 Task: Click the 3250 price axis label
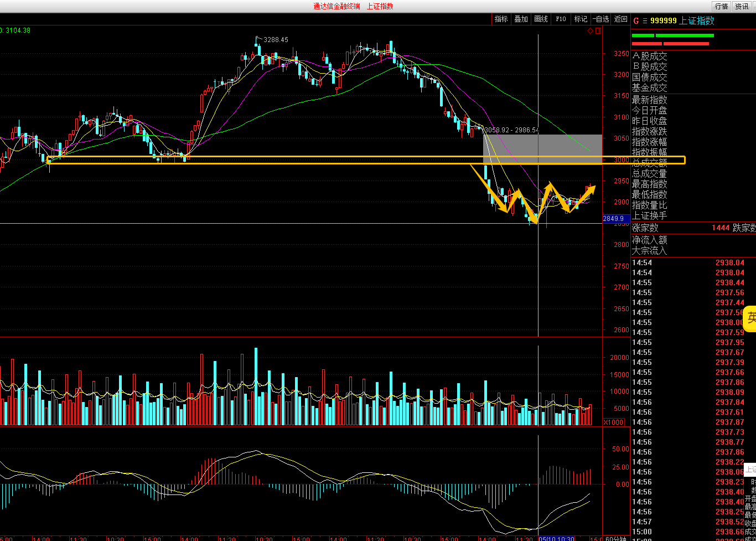(621, 54)
